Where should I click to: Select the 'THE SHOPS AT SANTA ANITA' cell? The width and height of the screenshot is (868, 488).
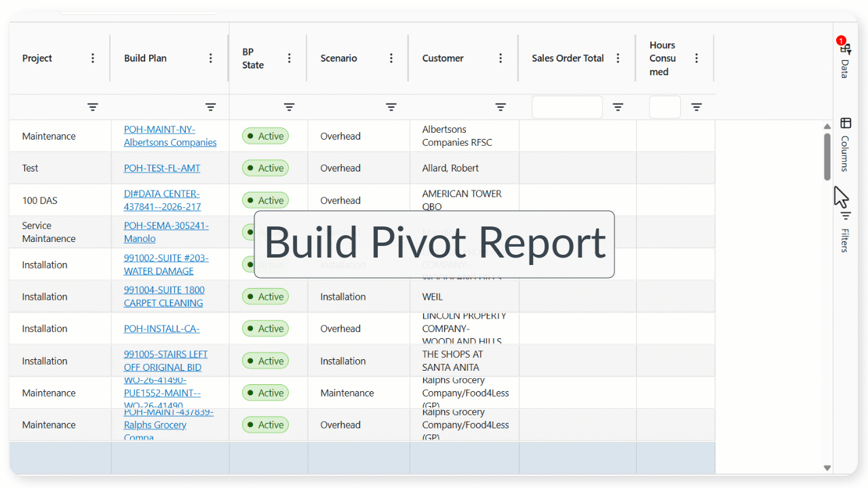pyautogui.click(x=465, y=361)
